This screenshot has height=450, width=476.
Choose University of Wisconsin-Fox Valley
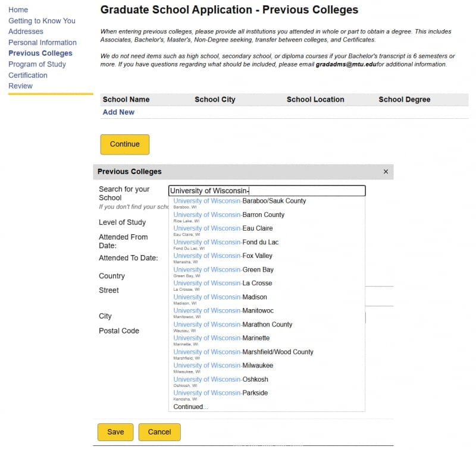[x=267, y=259]
